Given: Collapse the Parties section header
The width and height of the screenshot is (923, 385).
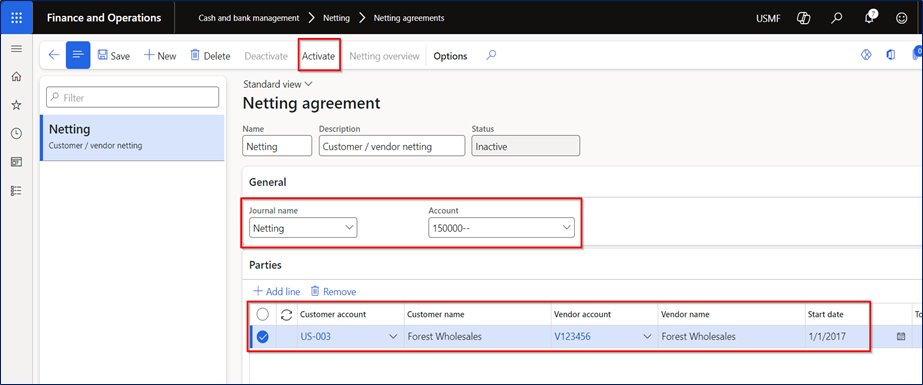Looking at the screenshot, I should 265,265.
